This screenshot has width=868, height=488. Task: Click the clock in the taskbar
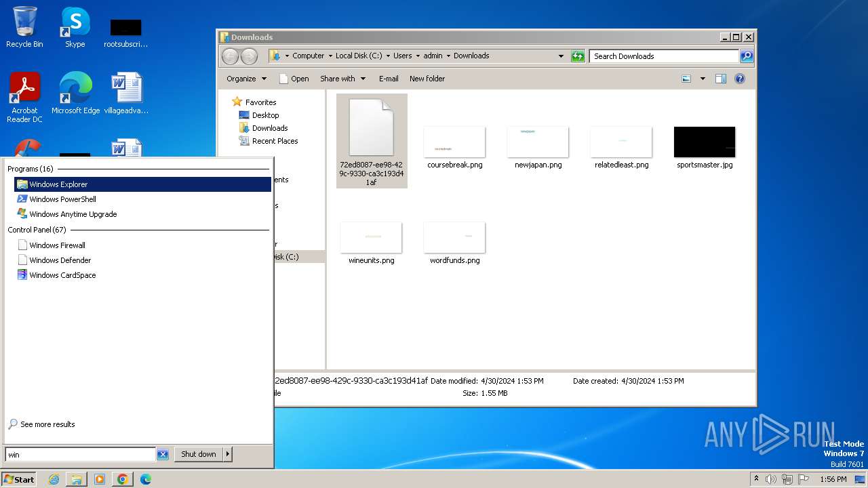click(x=833, y=479)
